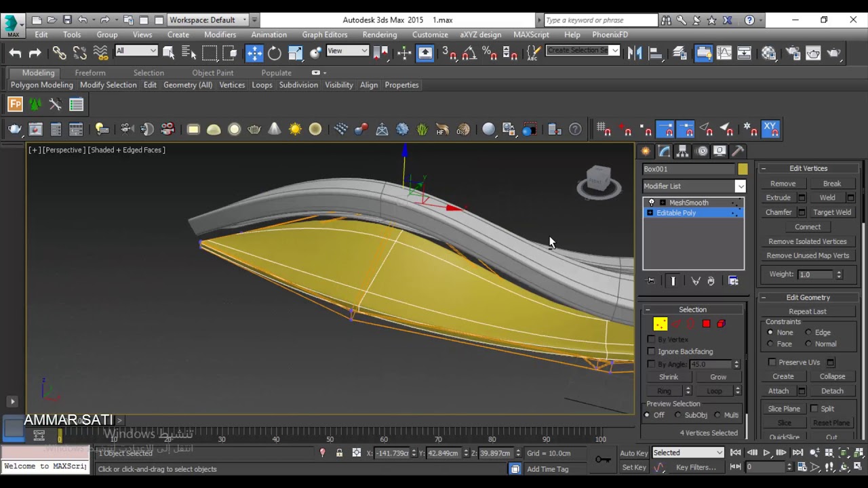Viewport: 868px width, 488px height.
Task: Click the Pin Stack icon
Action: pyautogui.click(x=650, y=281)
